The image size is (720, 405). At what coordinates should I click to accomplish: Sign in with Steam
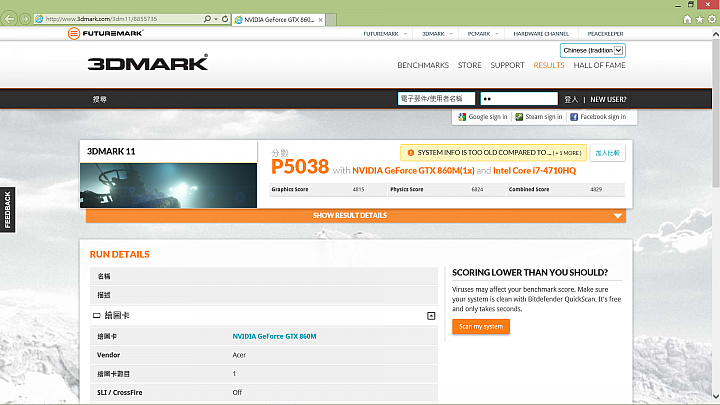click(x=539, y=117)
